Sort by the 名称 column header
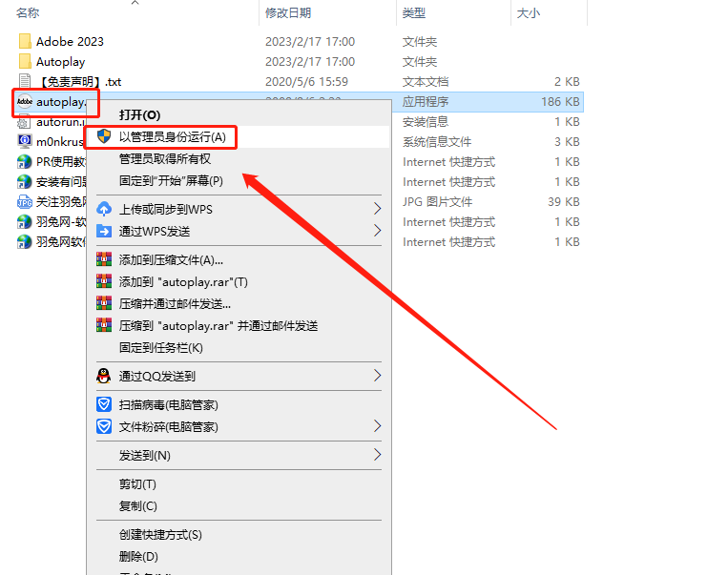The width and height of the screenshot is (728, 575). pos(28,13)
